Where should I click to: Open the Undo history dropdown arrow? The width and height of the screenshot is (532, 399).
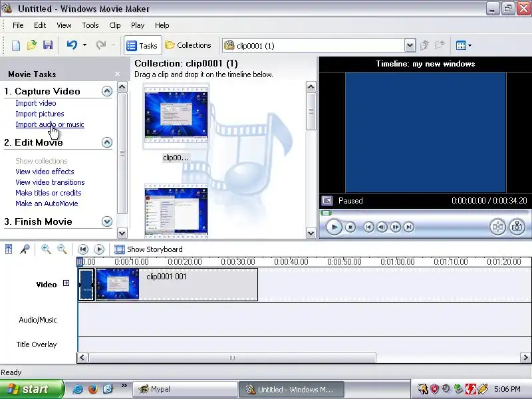[x=85, y=45]
